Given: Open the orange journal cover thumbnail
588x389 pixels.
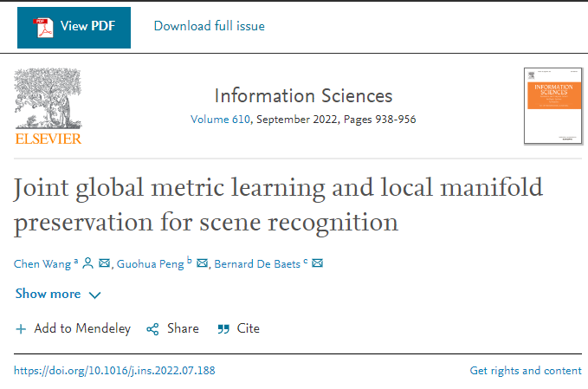Looking at the screenshot, I should (552, 106).
